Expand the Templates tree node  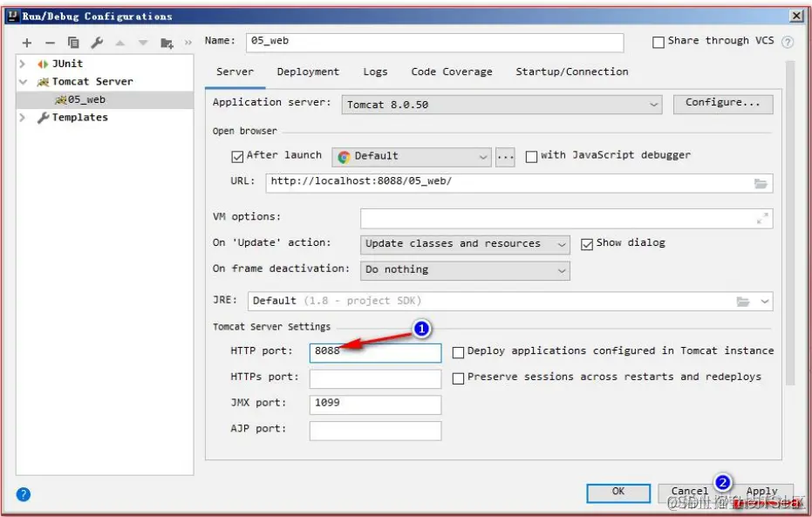pyautogui.click(x=23, y=118)
